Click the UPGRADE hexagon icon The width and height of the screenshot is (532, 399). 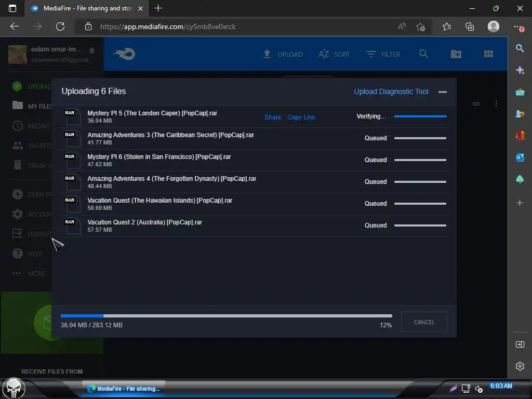click(x=17, y=86)
